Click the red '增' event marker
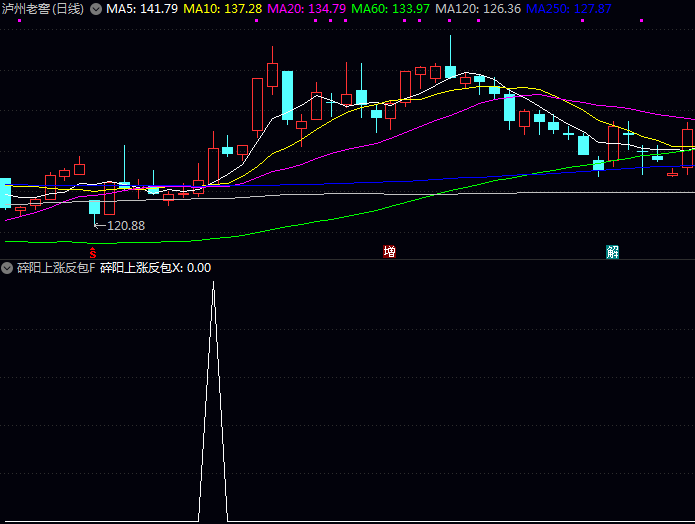The height and width of the screenshot is (524, 695). 389,251
